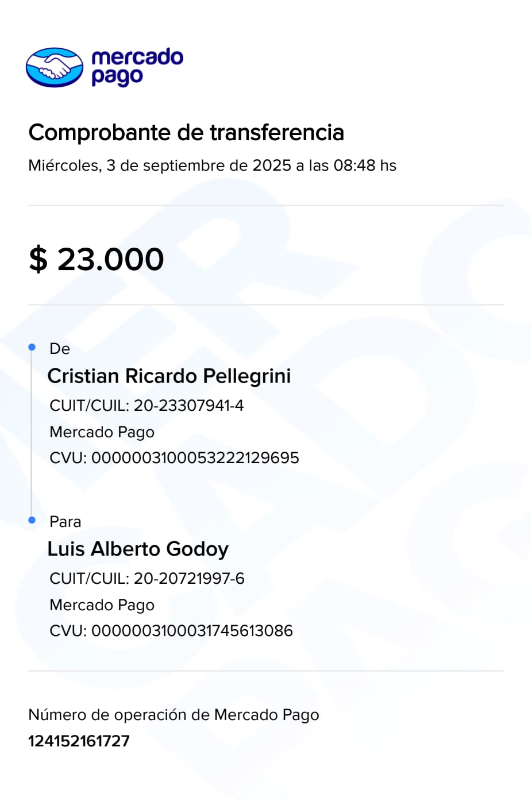Select recipient name Luis Alberto Godoy

click(138, 549)
